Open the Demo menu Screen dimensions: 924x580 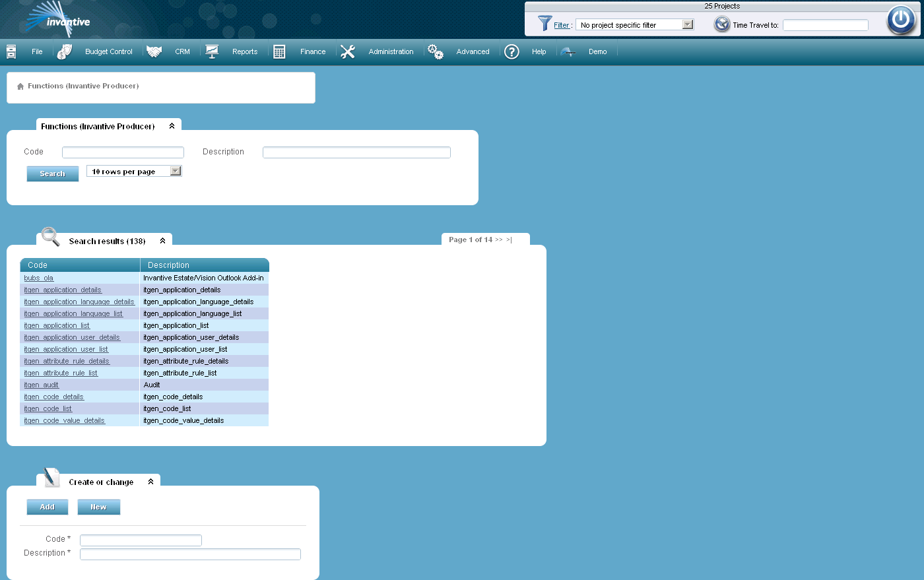598,51
